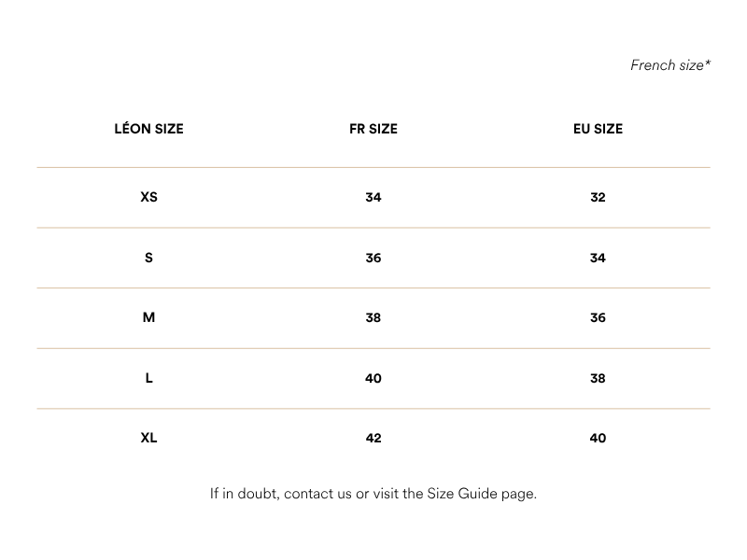Select the S size row label
Viewport: 747px width, 560px height.
pyautogui.click(x=148, y=258)
